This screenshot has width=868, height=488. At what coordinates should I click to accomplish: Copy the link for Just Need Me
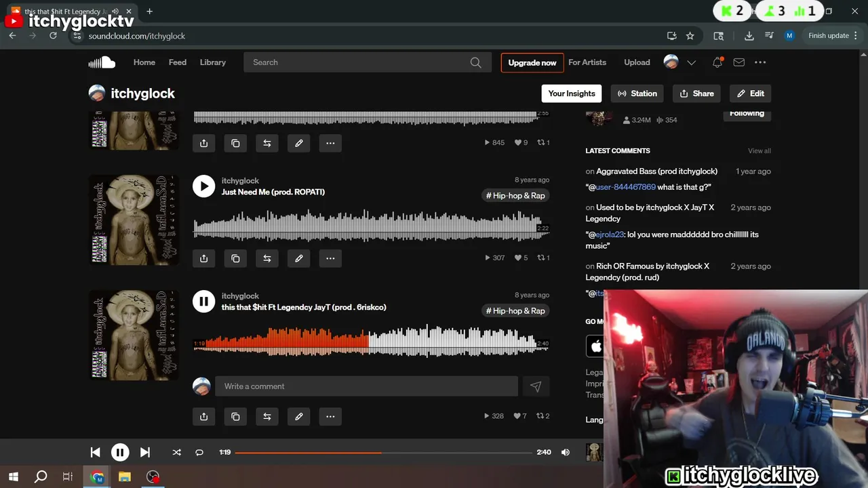tap(235, 258)
